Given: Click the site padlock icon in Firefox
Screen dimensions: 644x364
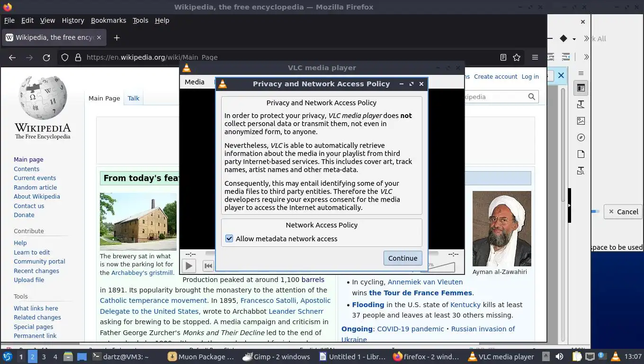Looking at the screenshot, I should (x=78, y=57).
